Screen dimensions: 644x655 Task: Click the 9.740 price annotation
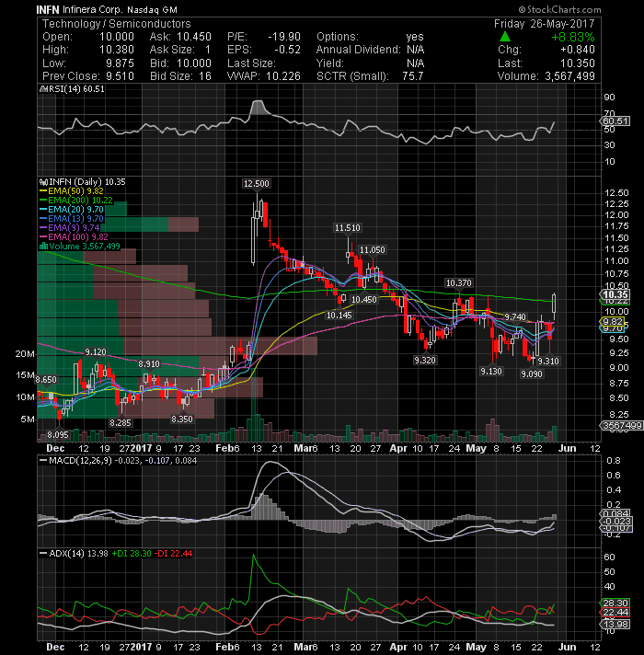515,317
